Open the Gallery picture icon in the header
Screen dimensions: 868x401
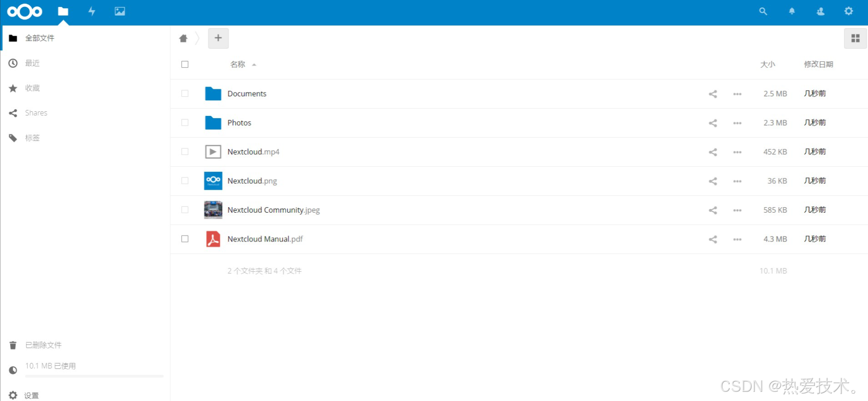120,11
